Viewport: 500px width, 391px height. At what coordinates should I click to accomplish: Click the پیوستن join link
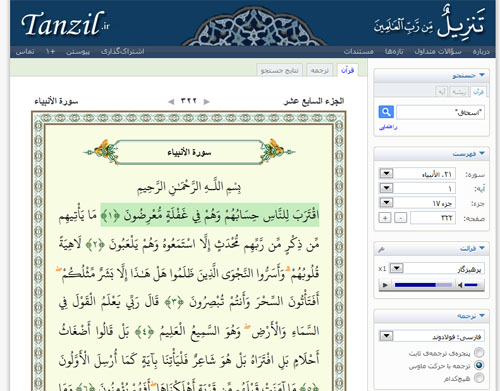point(78,51)
